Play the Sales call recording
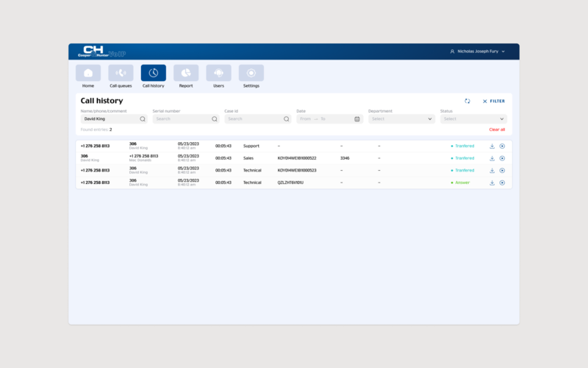The width and height of the screenshot is (588, 368). pyautogui.click(x=502, y=158)
